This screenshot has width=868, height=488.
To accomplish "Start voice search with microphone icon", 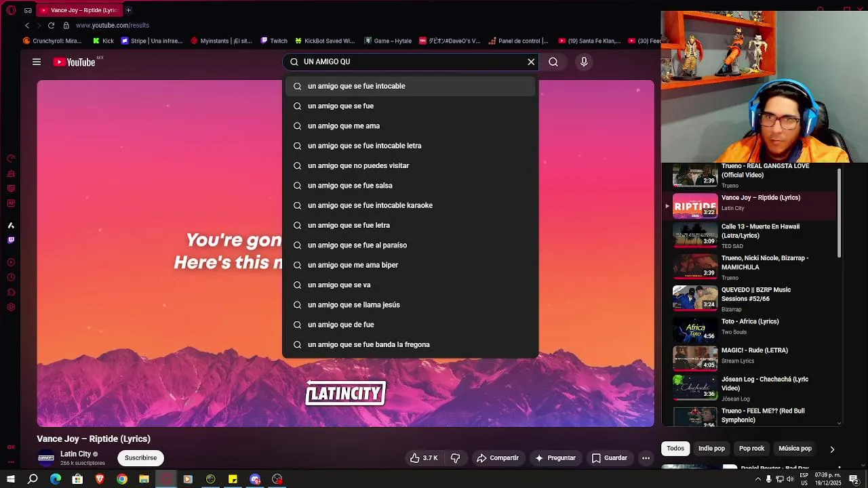I will [x=584, y=62].
